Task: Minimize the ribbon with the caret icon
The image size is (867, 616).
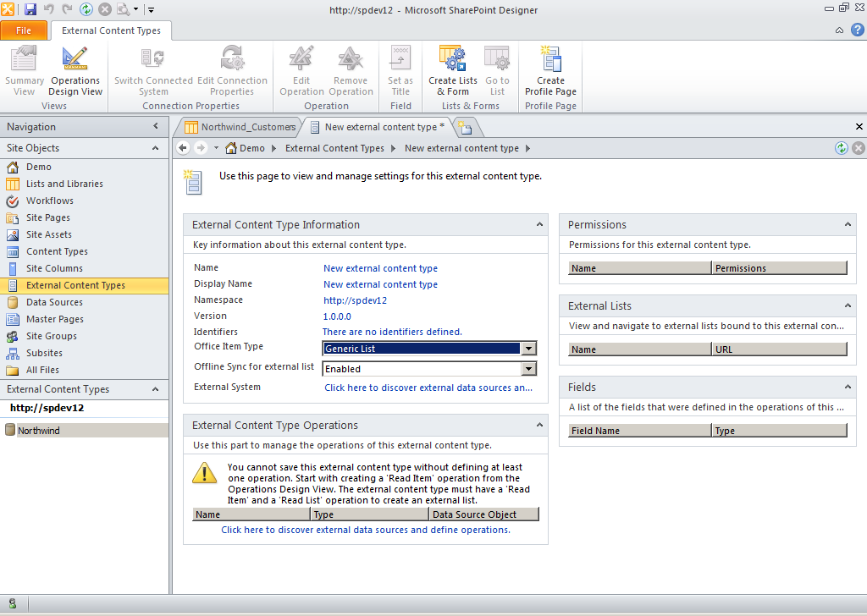Action: (x=839, y=30)
